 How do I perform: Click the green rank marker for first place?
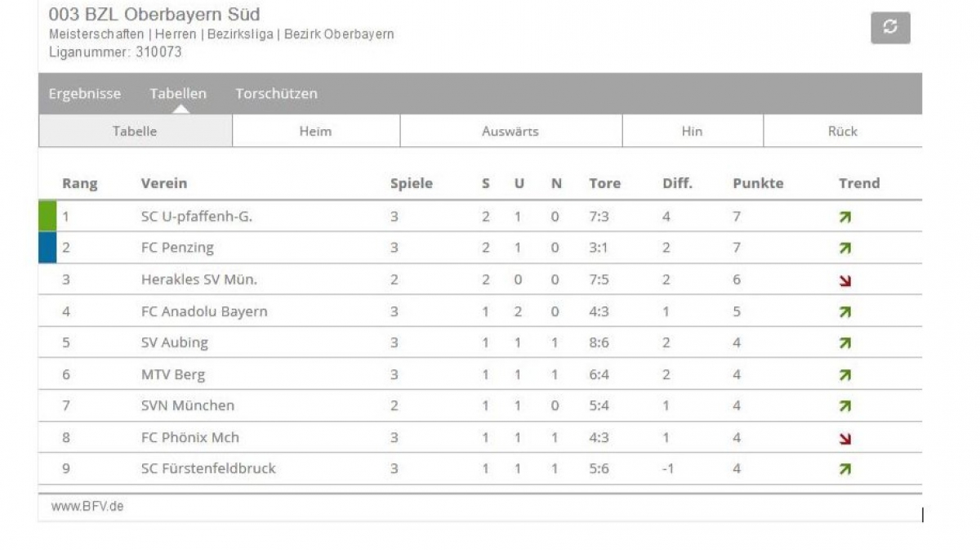(x=47, y=217)
